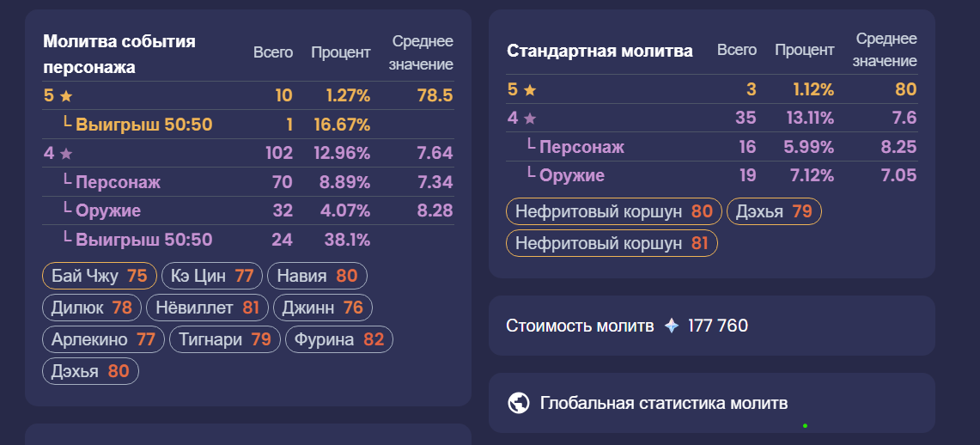Click the gold 5-star icon in Молитва события персонажа
The height and width of the screenshot is (445, 980).
pyautogui.click(x=66, y=96)
